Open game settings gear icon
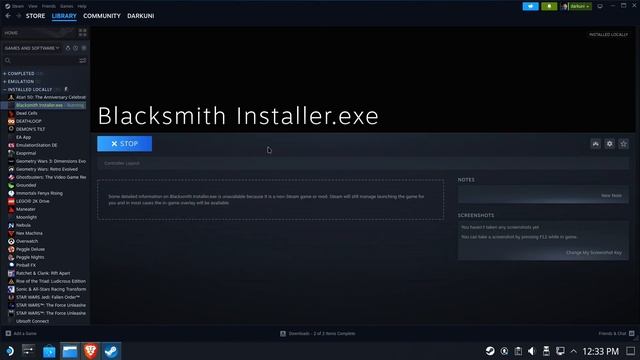Viewport: 640px width, 360px height. 609,144
